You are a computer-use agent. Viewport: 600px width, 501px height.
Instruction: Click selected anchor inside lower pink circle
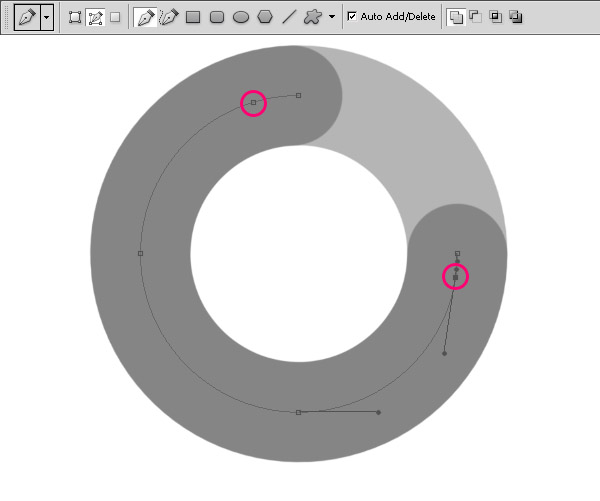pos(455,277)
